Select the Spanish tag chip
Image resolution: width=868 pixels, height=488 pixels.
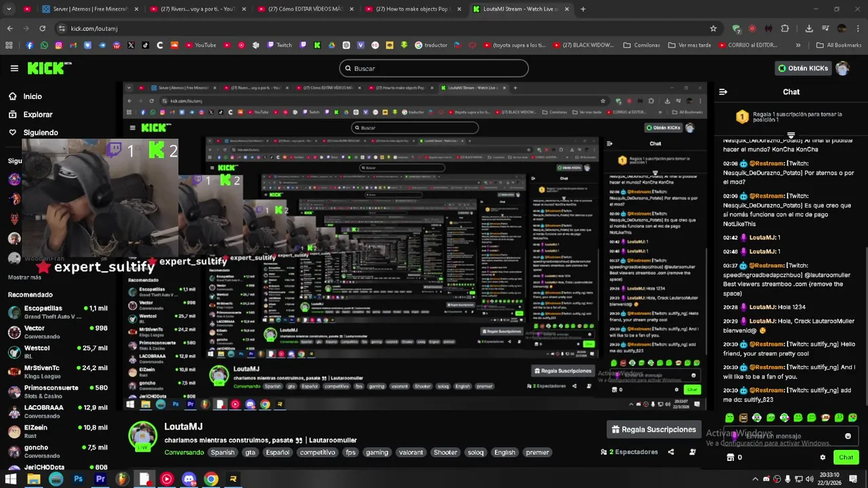(222, 452)
